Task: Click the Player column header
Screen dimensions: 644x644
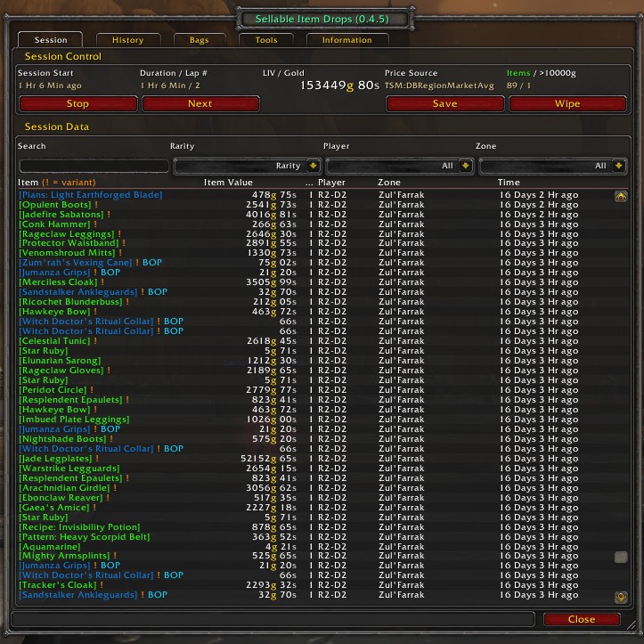Action: (x=331, y=183)
